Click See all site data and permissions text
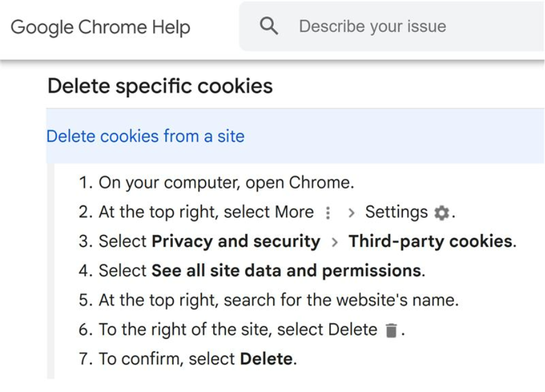This screenshot has height=392, width=545. tap(286, 271)
